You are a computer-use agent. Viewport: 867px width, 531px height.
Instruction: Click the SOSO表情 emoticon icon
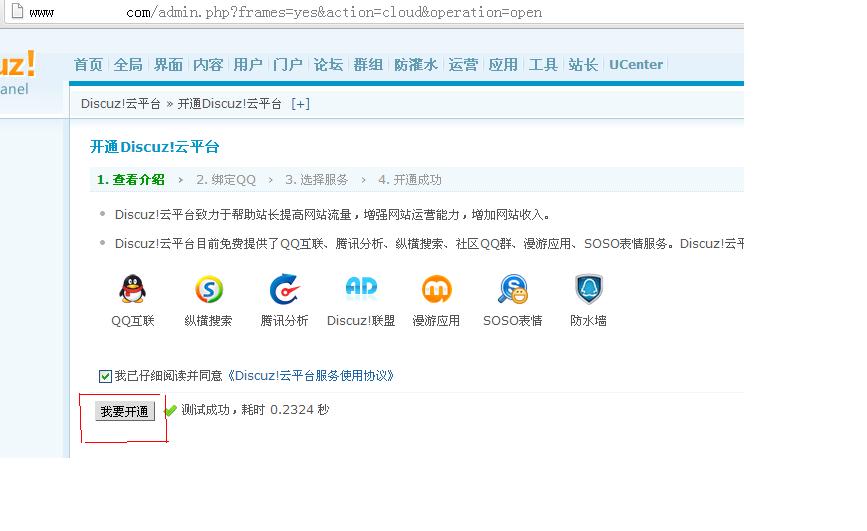pyautogui.click(x=513, y=289)
